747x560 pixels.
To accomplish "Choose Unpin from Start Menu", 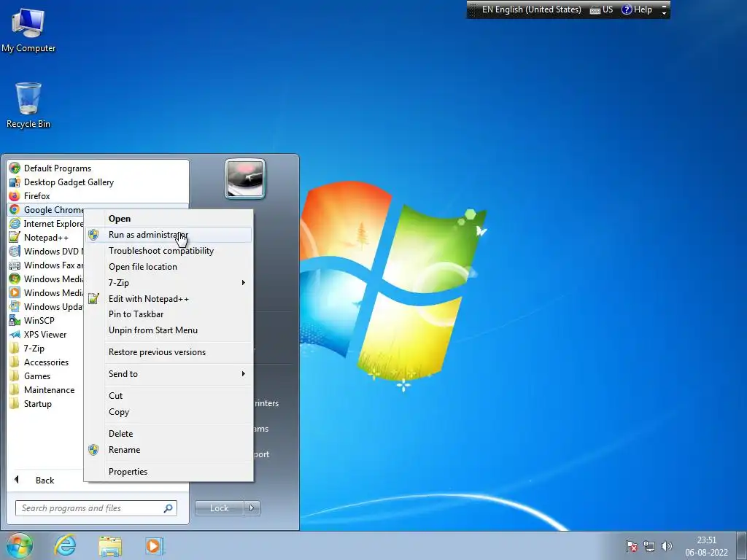I will 169,330.
